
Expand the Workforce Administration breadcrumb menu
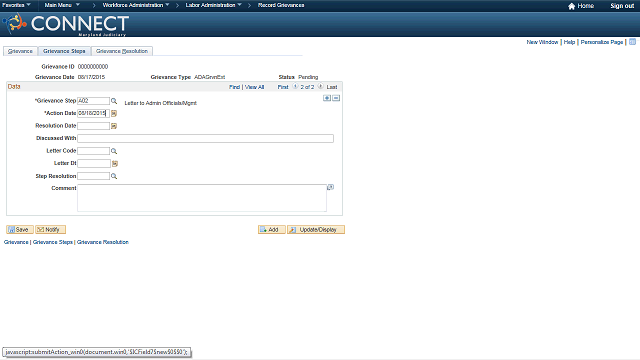(x=136, y=5)
